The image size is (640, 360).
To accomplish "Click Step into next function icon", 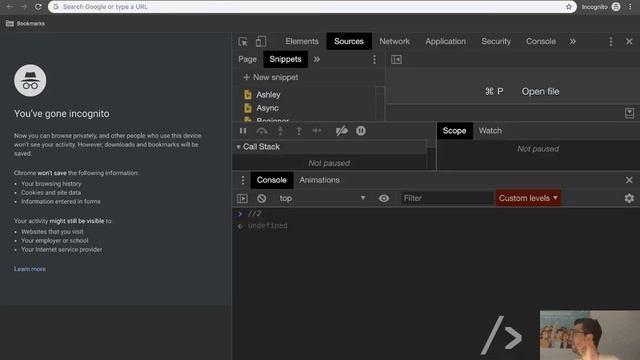I will click(280, 131).
